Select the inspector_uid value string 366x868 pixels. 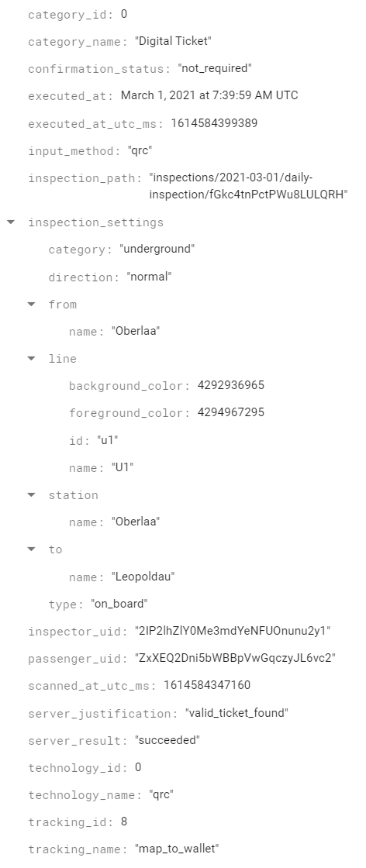(x=233, y=631)
